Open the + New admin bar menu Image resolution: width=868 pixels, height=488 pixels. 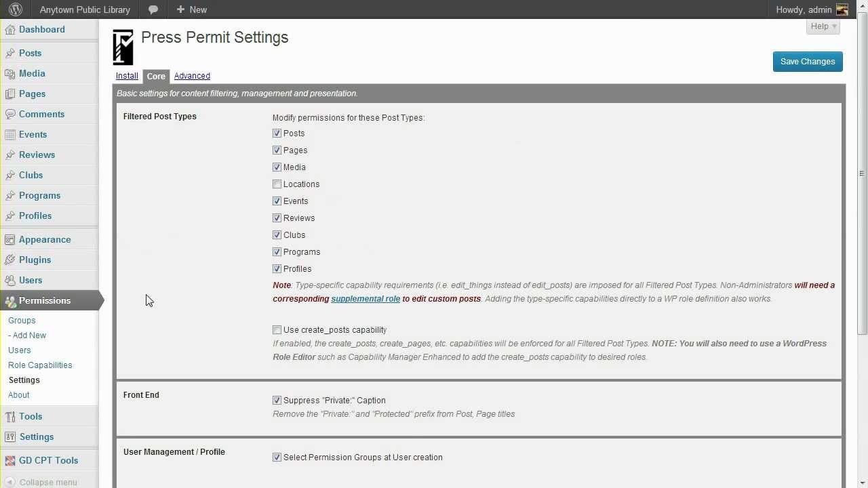pyautogui.click(x=191, y=9)
